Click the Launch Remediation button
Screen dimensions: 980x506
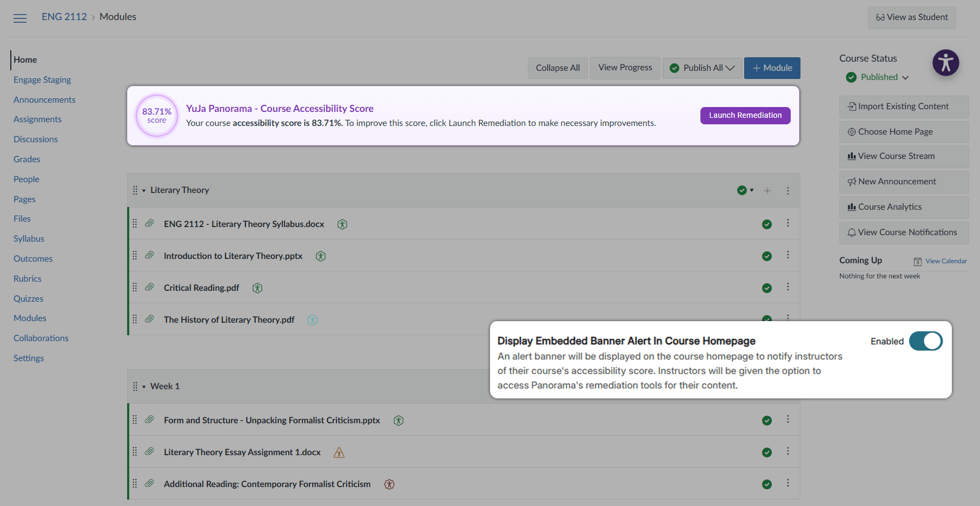click(x=745, y=115)
